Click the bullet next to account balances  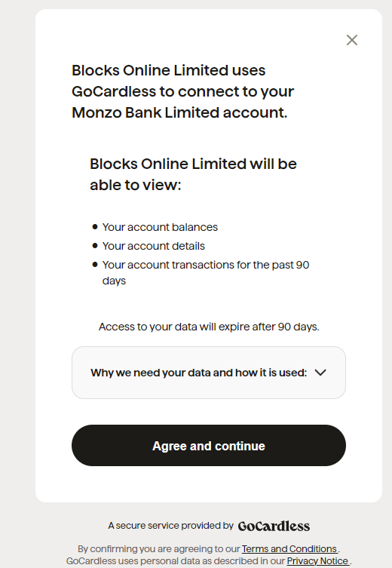pyautogui.click(x=95, y=227)
